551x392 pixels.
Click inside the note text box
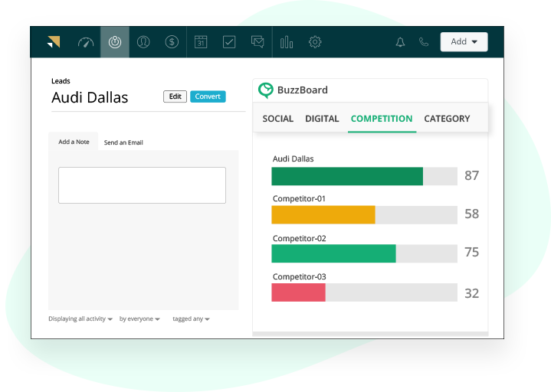click(x=142, y=185)
